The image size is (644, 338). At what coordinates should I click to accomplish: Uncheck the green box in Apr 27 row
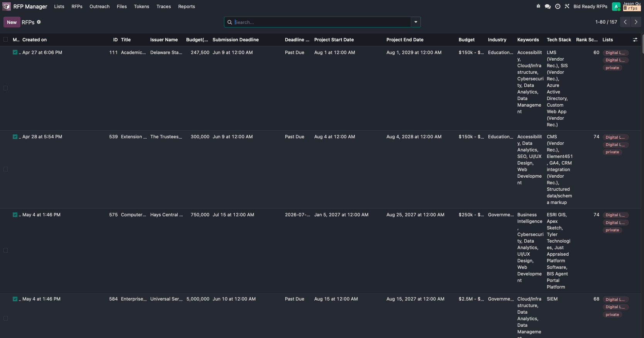(15, 53)
